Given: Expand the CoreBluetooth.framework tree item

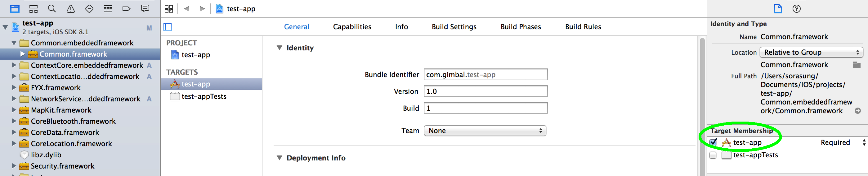Looking at the screenshot, I should (x=14, y=121).
